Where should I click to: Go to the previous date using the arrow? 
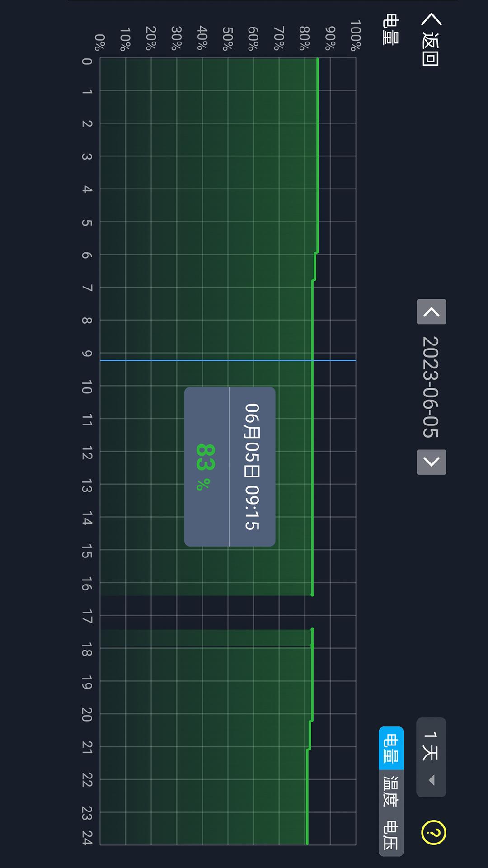click(431, 312)
